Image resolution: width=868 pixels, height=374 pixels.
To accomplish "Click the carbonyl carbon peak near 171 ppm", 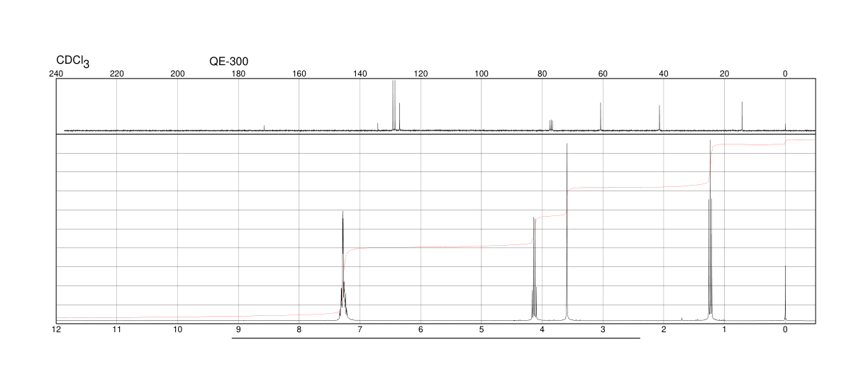I will tap(265, 128).
